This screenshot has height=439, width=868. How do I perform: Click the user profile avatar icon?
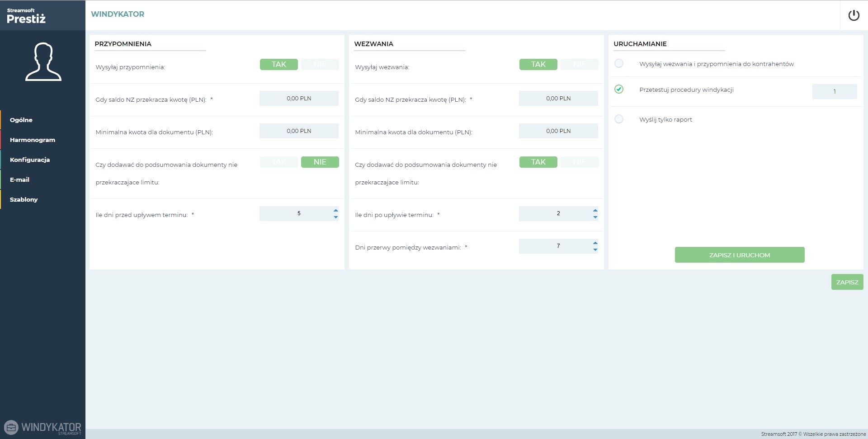coord(43,62)
